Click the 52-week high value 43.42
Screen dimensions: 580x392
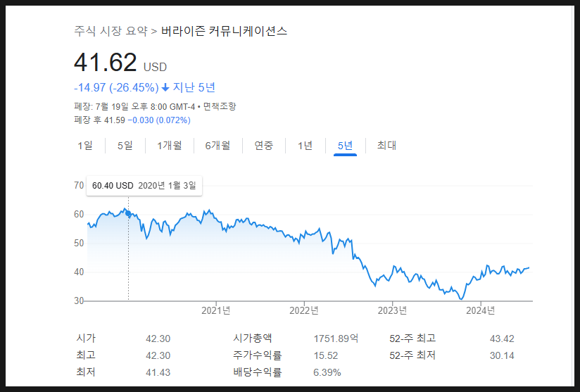click(x=502, y=339)
